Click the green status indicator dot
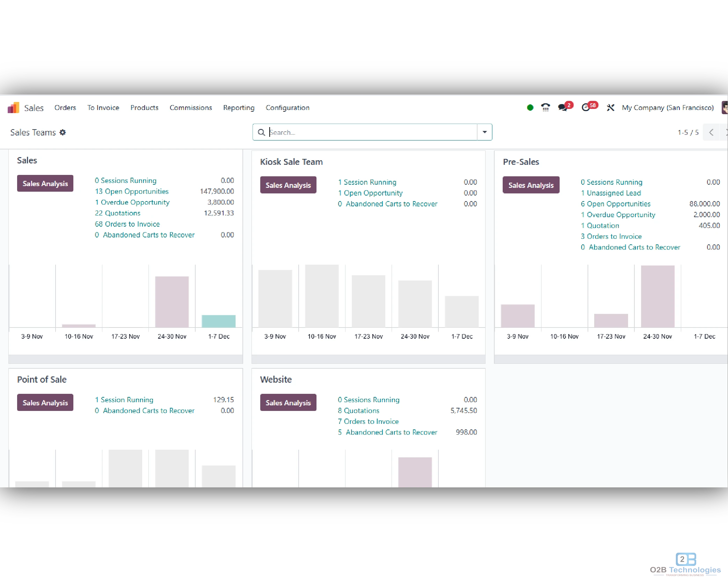 (530, 108)
